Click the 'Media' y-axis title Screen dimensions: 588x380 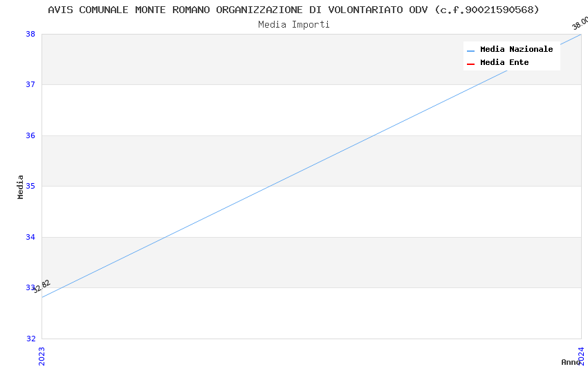20,187
